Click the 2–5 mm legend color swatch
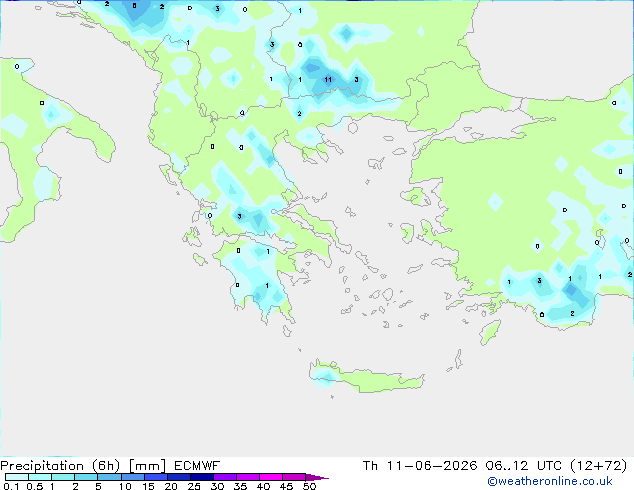The width and height of the screenshot is (634, 490). (x=86, y=477)
